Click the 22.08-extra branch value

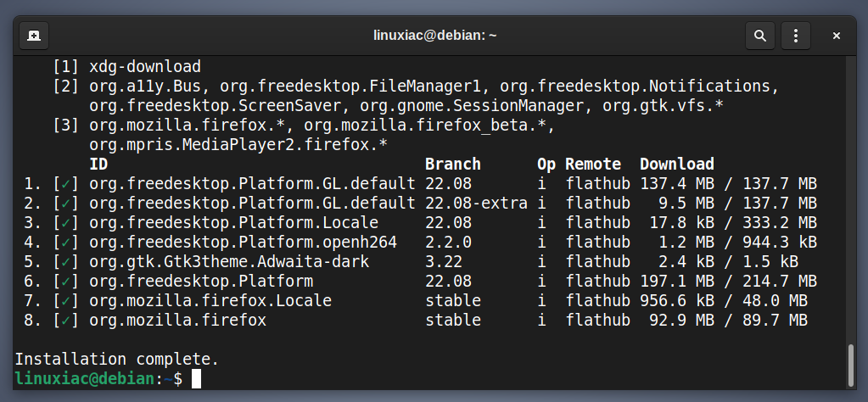click(x=476, y=203)
